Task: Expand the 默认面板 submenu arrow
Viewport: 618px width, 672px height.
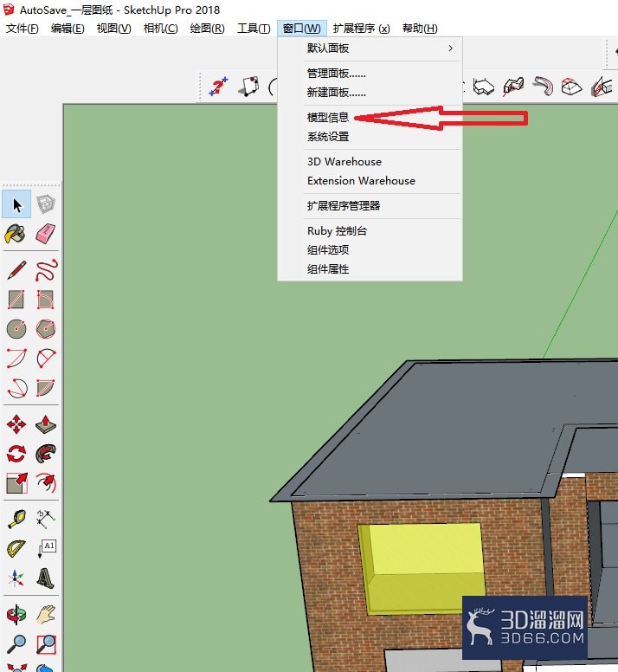Action: point(450,48)
